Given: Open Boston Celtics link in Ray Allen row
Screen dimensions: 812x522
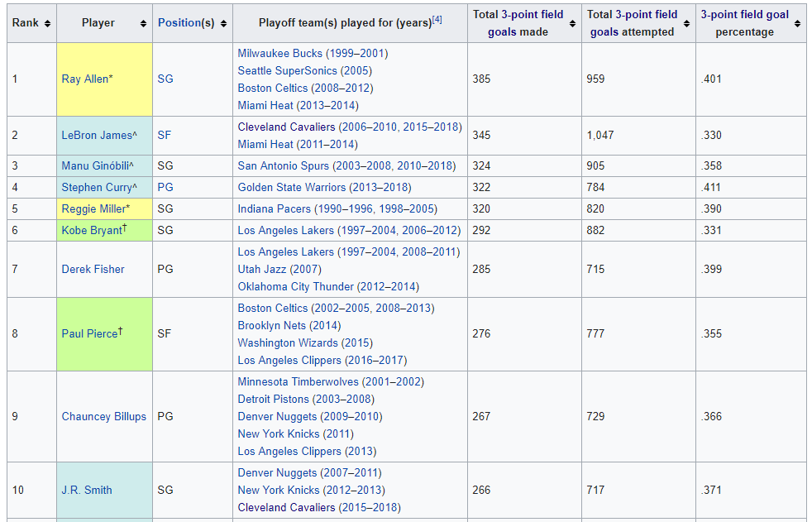Looking at the screenshot, I should point(272,88).
